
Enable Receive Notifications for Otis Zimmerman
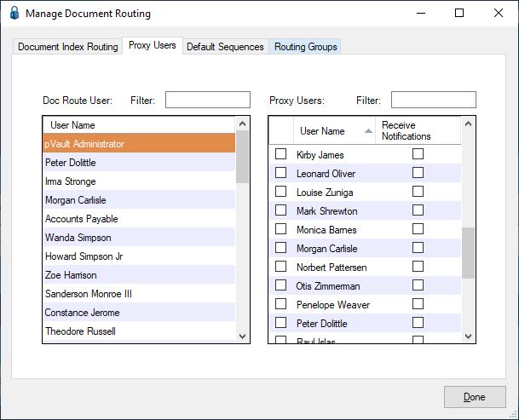[x=418, y=285]
